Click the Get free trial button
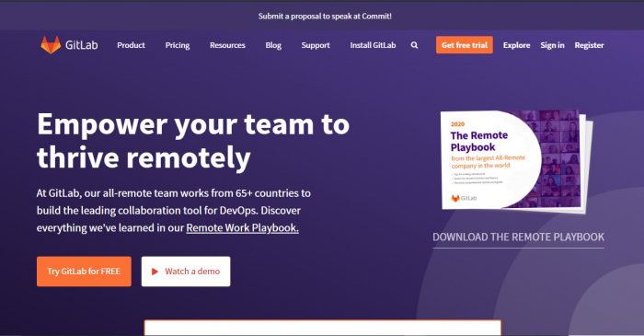 click(x=465, y=45)
